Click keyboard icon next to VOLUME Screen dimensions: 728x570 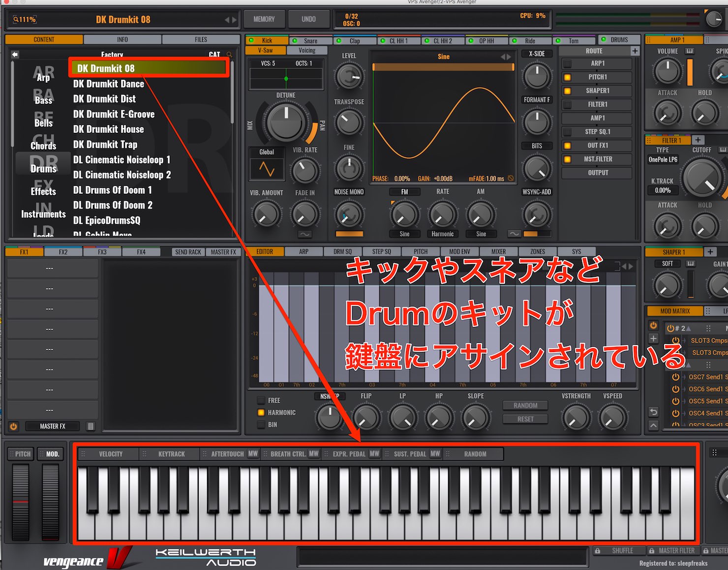(690, 51)
